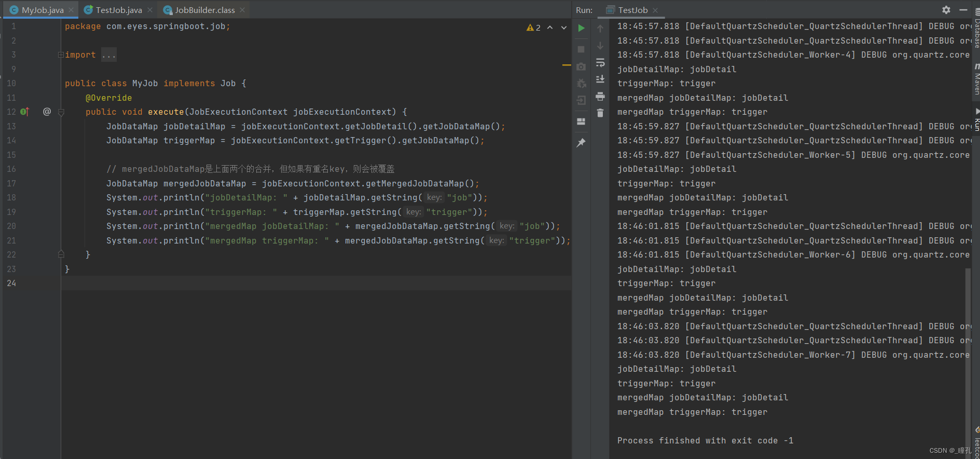
Task: Click the console line containing Worker-6
Action: click(x=793, y=254)
